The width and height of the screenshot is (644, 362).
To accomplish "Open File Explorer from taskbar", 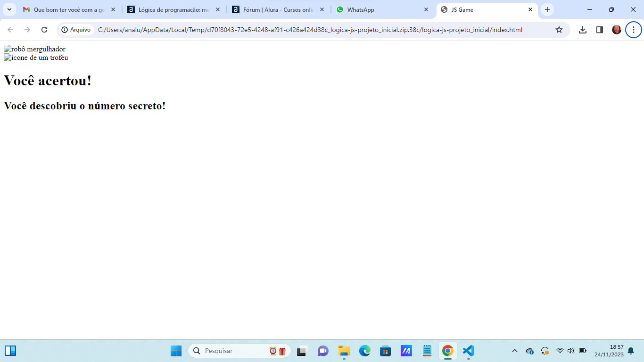I will click(x=344, y=351).
